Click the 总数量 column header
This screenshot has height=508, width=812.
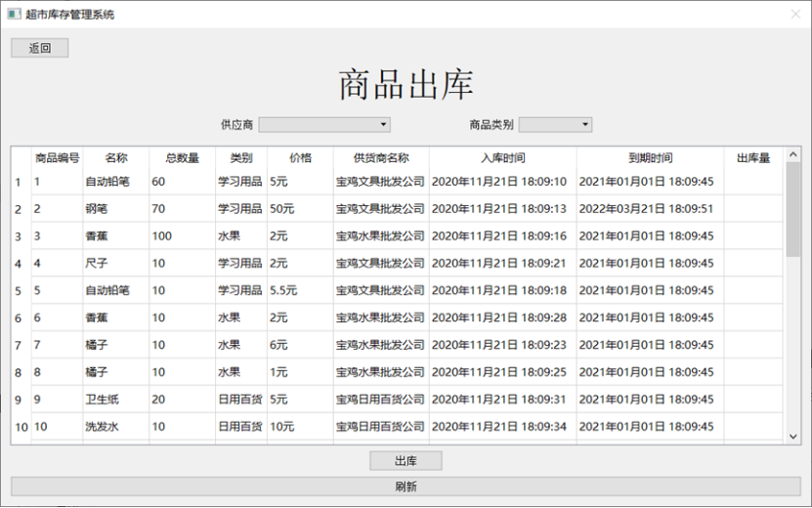[x=183, y=158]
